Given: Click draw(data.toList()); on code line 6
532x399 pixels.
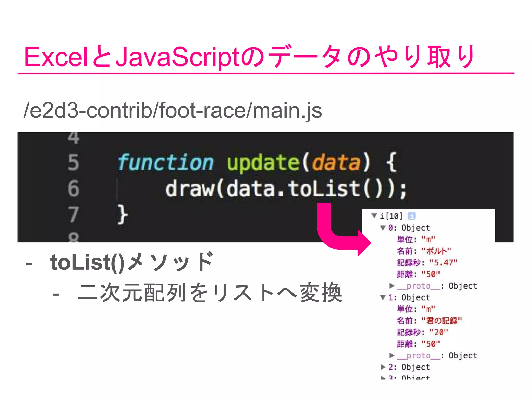Looking at the screenshot, I should pos(286,189).
